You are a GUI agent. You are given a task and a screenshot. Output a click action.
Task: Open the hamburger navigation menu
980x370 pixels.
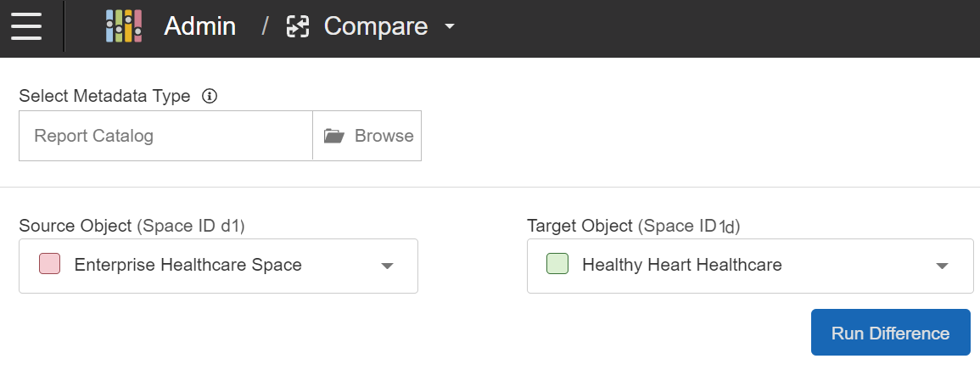pyautogui.click(x=26, y=26)
